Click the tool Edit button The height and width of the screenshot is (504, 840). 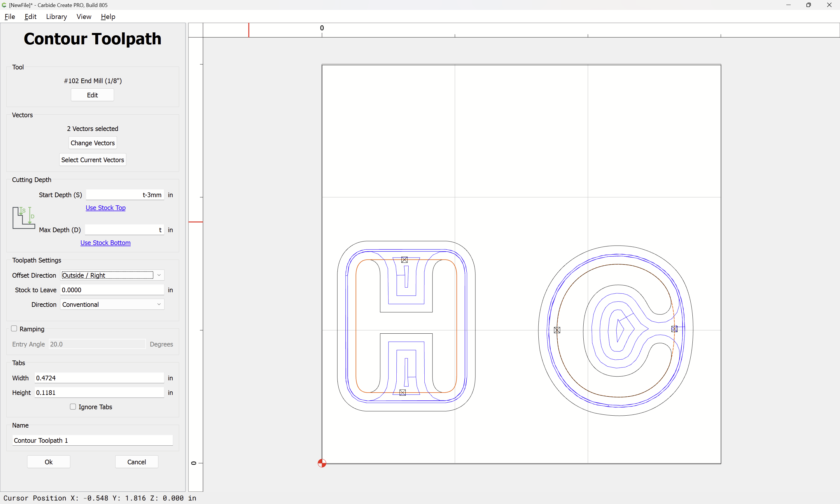[92, 95]
